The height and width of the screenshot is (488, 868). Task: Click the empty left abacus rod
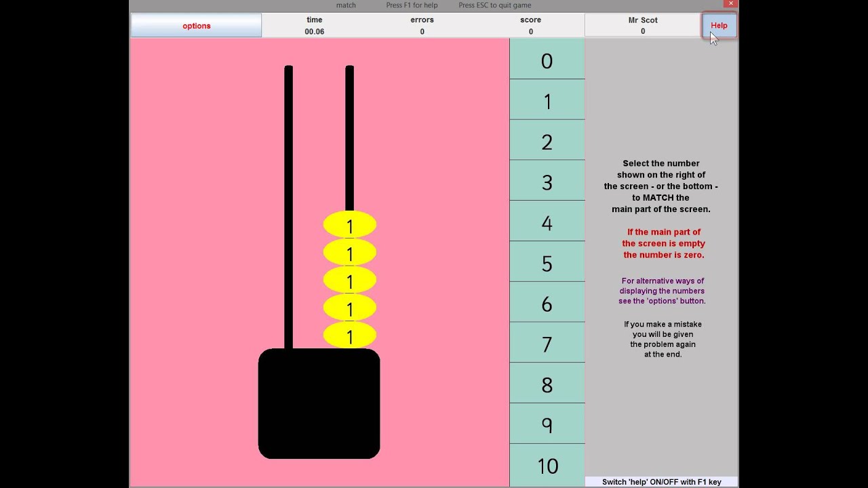[288, 203]
